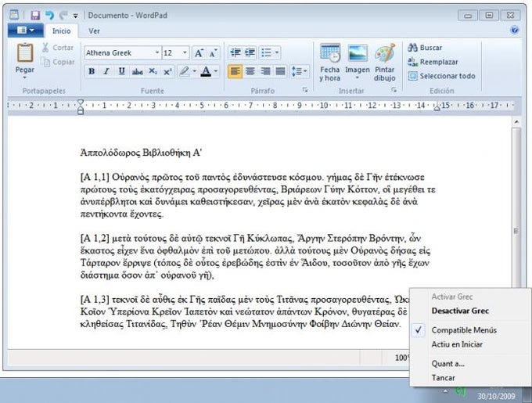
Task: Switch to the Ver tab
Action: tap(94, 31)
